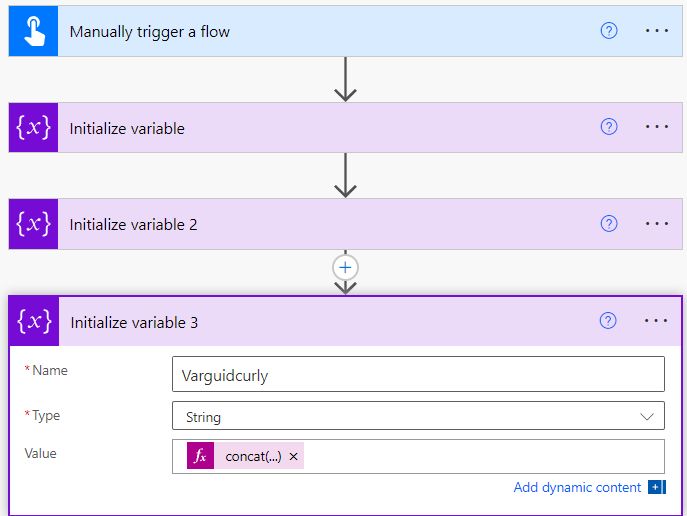Open help for Manually trigger a flow

[x=609, y=31]
